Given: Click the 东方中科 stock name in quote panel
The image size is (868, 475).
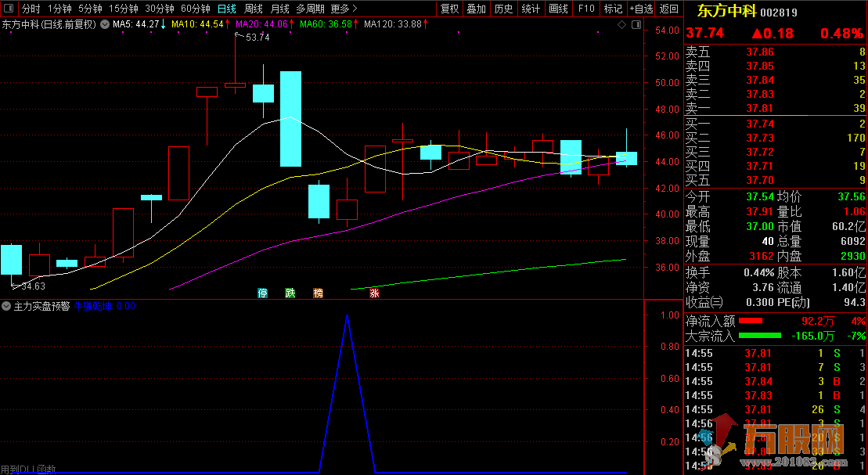Looking at the screenshot, I should coord(726,12).
